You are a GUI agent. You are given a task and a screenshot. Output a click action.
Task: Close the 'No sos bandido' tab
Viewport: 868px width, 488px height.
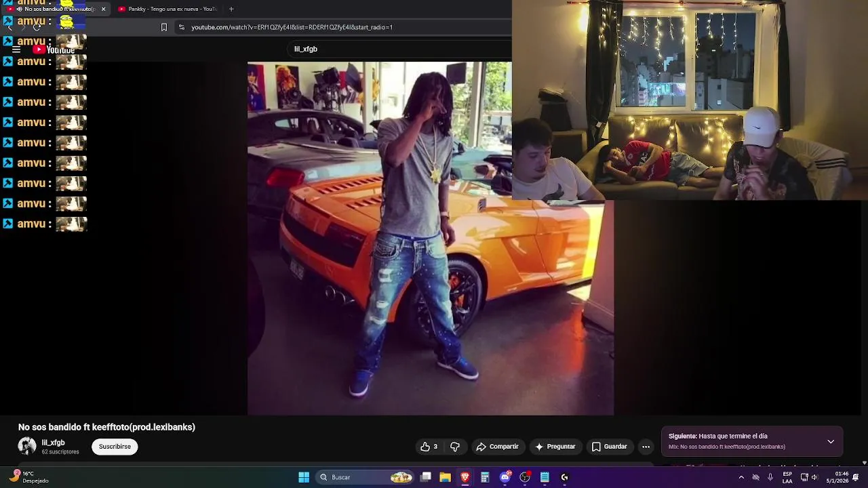[x=103, y=9]
